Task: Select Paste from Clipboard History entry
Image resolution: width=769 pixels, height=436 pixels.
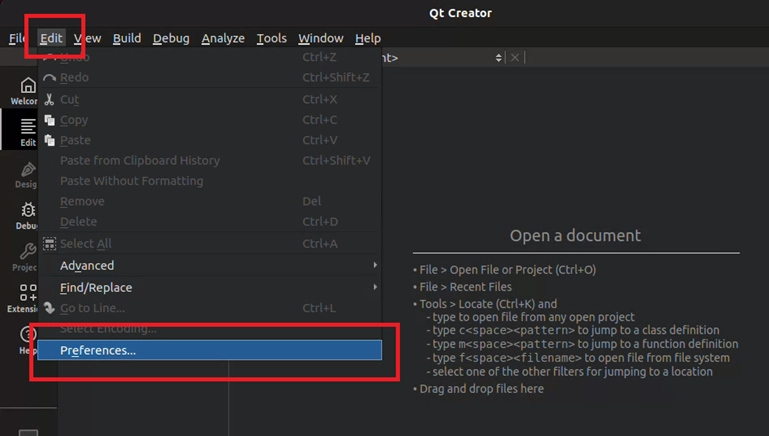Action: pos(140,161)
